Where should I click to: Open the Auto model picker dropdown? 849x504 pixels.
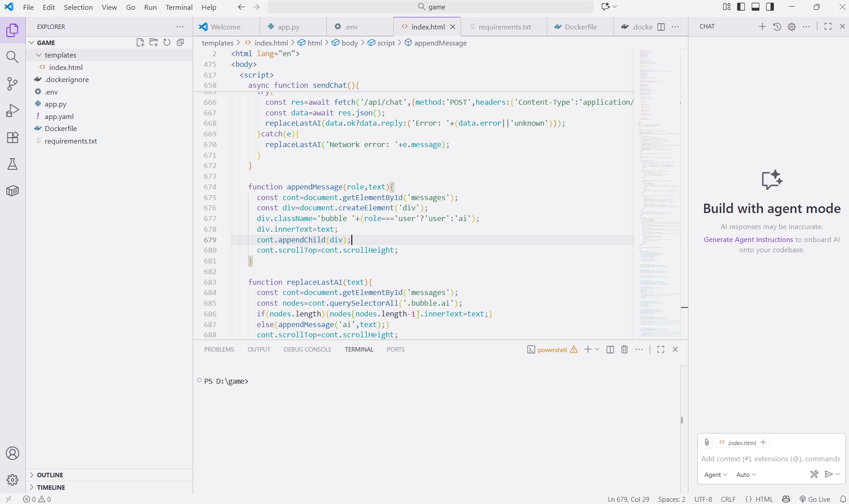[x=746, y=475]
